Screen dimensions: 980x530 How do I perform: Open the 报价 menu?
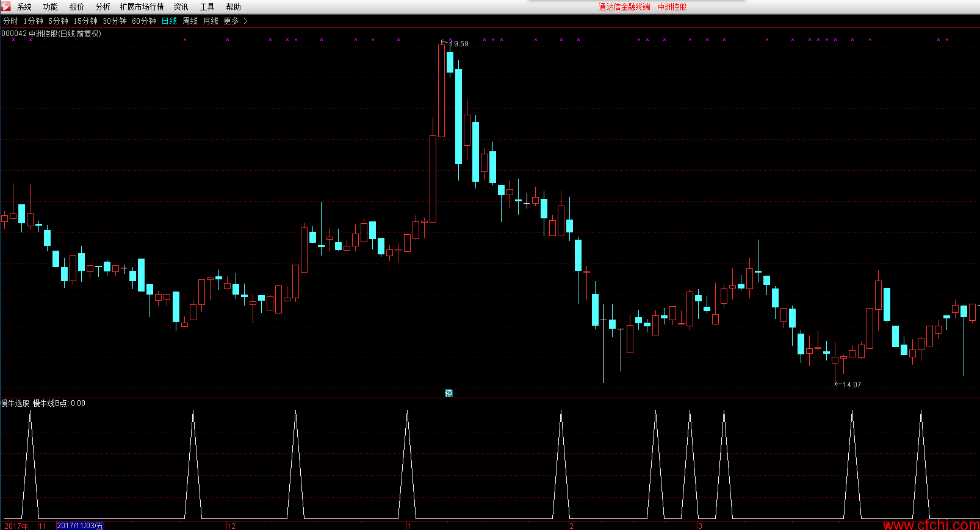(77, 7)
